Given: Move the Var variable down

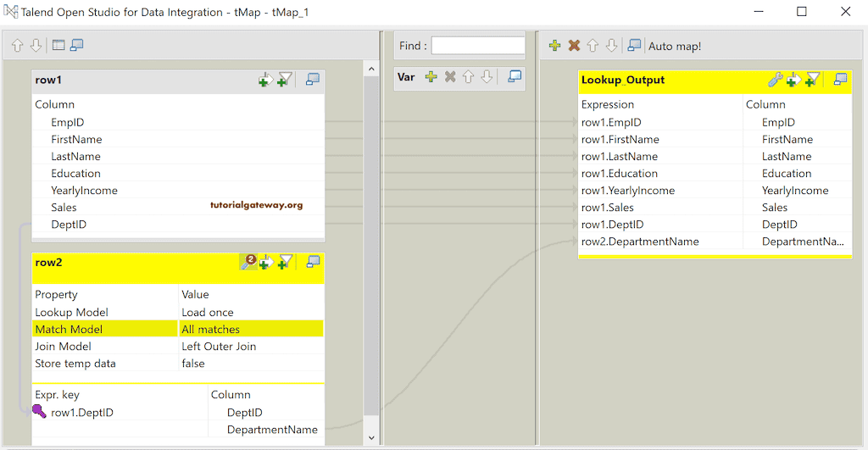Looking at the screenshot, I should click(487, 77).
